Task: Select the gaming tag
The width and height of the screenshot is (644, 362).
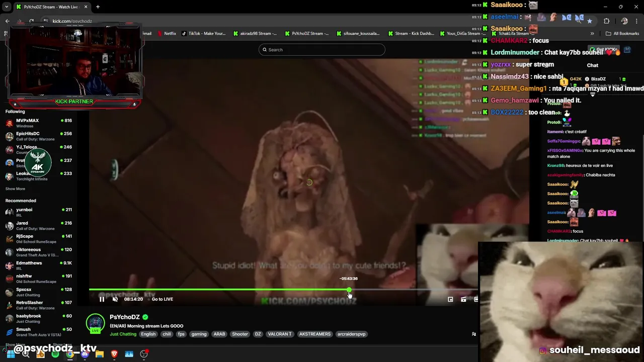Action: (199, 334)
